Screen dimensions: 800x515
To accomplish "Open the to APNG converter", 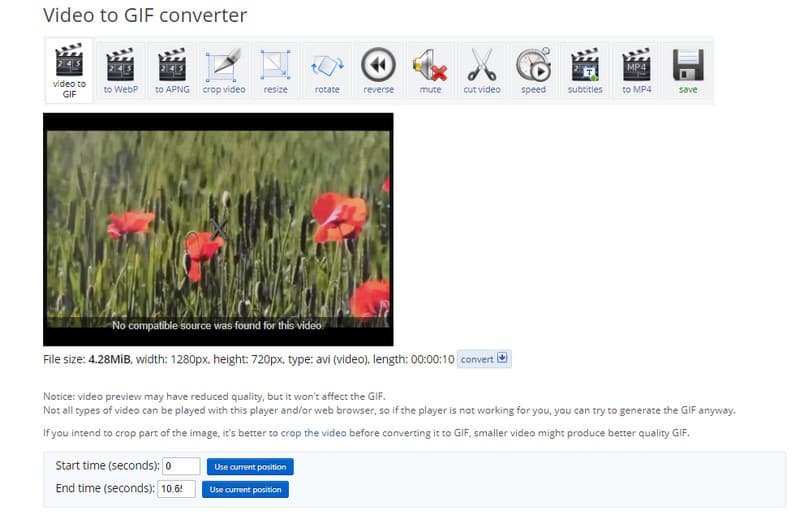I will (x=172, y=70).
